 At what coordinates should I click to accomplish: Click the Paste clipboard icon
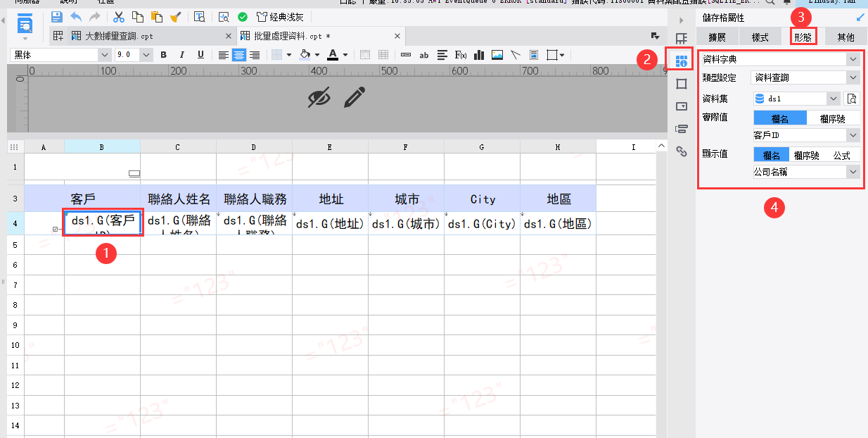click(x=157, y=16)
